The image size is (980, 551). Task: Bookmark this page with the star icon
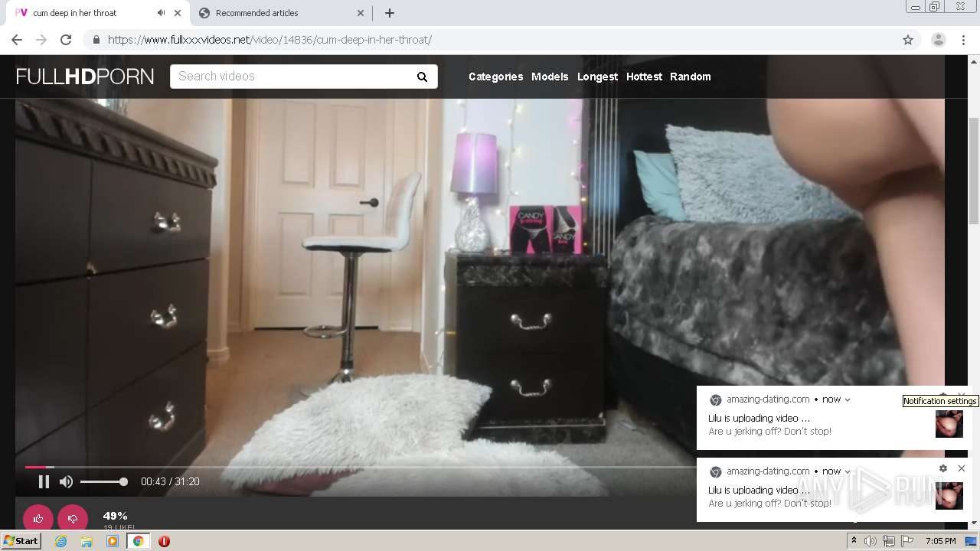[x=908, y=40]
